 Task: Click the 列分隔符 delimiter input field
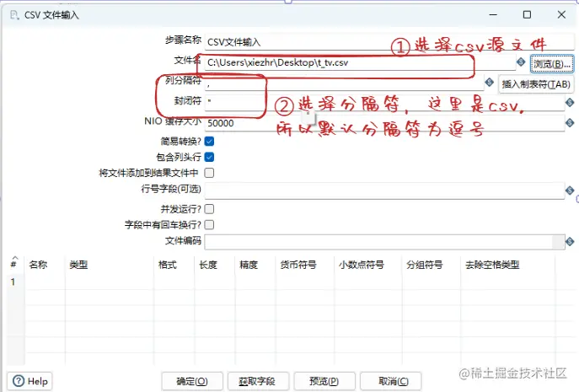344,83
